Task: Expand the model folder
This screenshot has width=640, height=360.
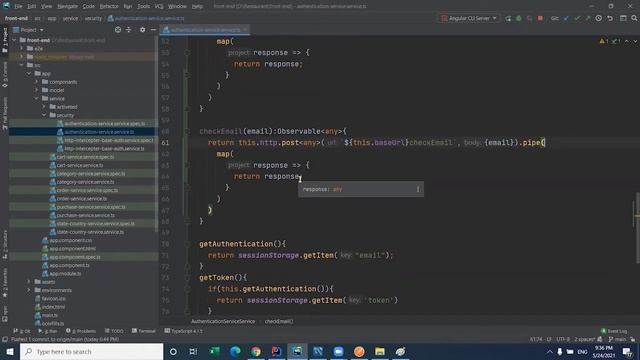Action: pyautogui.click(x=36, y=90)
